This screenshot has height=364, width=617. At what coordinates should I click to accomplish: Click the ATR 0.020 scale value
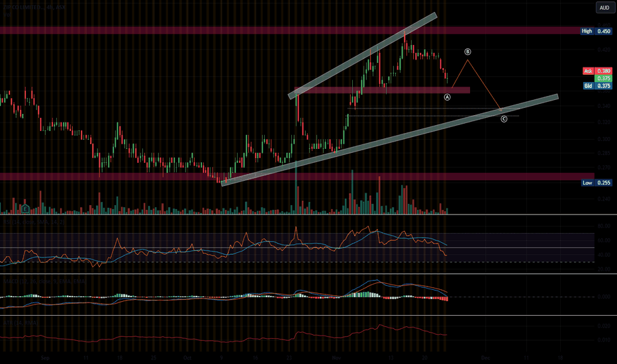tap(604, 326)
